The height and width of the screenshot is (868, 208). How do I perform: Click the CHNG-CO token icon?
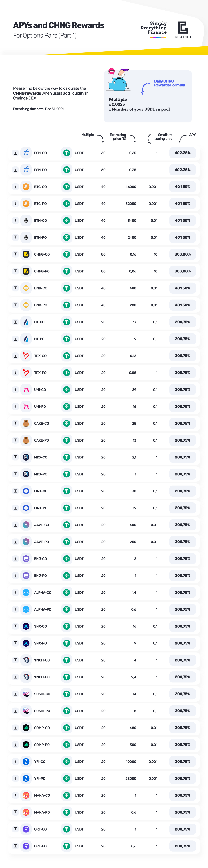click(26, 254)
